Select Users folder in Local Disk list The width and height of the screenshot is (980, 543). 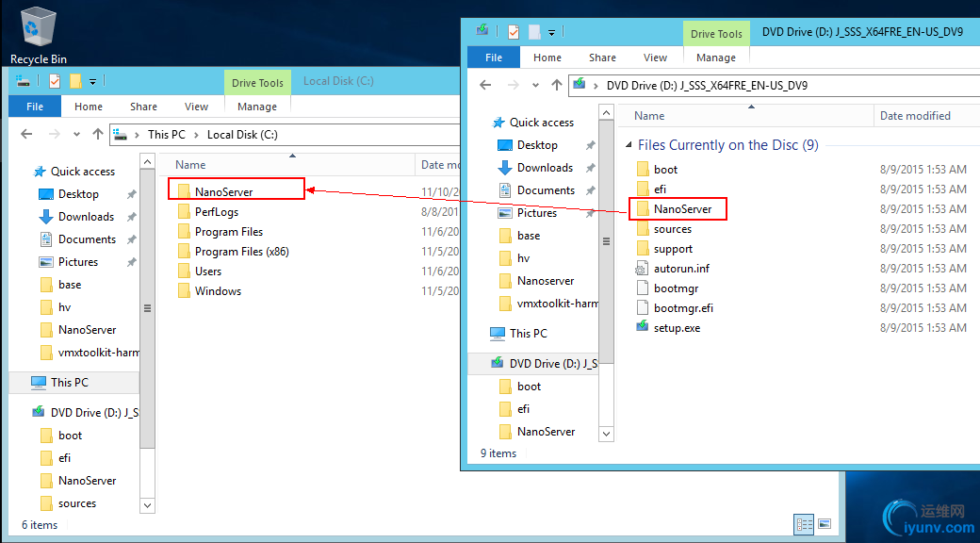[x=208, y=271]
